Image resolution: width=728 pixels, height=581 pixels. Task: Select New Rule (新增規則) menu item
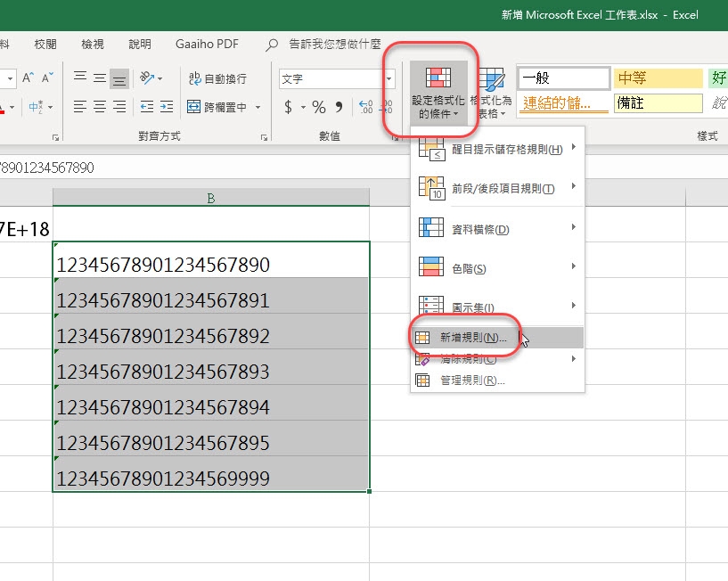click(x=472, y=338)
